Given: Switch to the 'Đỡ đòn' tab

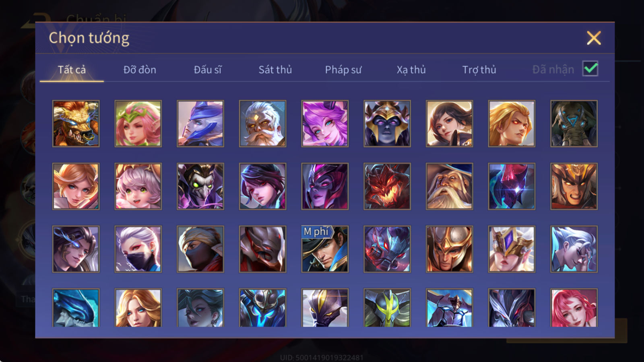Looking at the screenshot, I should coord(140,70).
